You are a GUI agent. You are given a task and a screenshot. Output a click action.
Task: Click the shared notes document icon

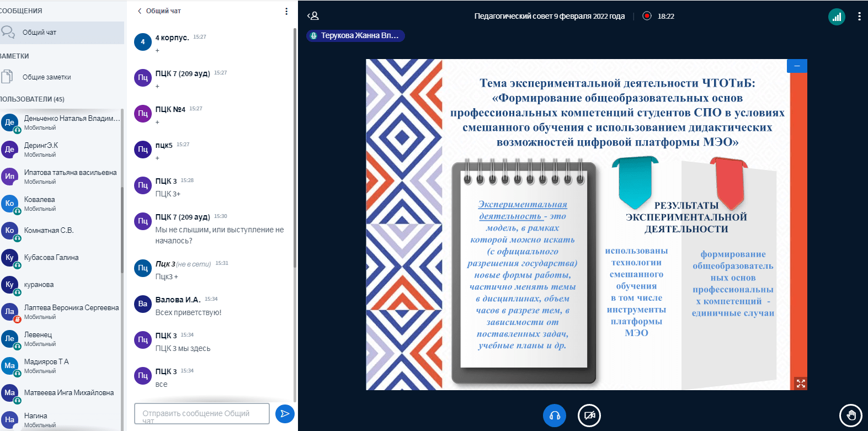click(7, 77)
